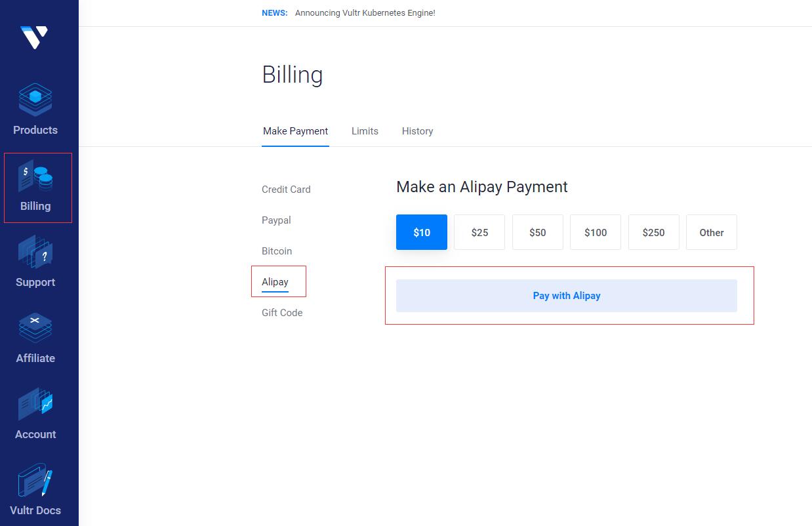The width and height of the screenshot is (812, 526).
Task: Click the Vultr logo in the sidebar
Action: [34, 37]
